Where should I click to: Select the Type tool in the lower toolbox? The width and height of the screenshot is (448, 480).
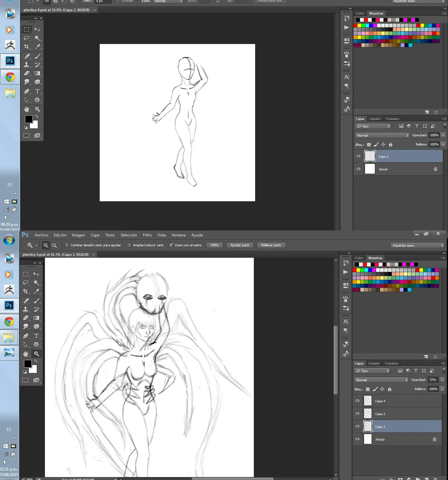36,336
